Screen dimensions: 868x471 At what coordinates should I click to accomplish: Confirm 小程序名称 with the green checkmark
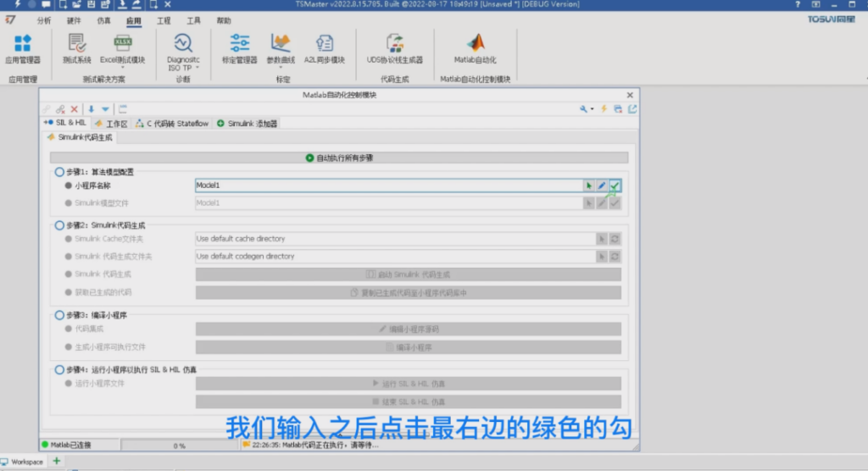615,186
